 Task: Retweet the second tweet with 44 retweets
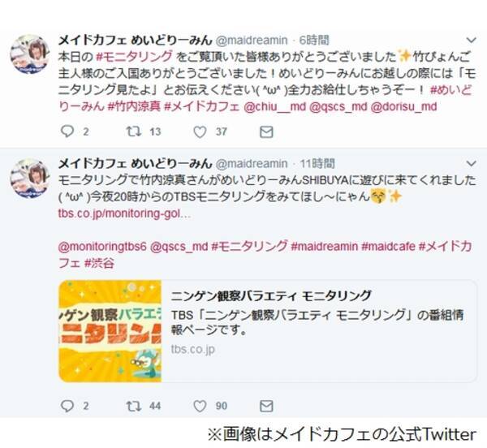134,406
